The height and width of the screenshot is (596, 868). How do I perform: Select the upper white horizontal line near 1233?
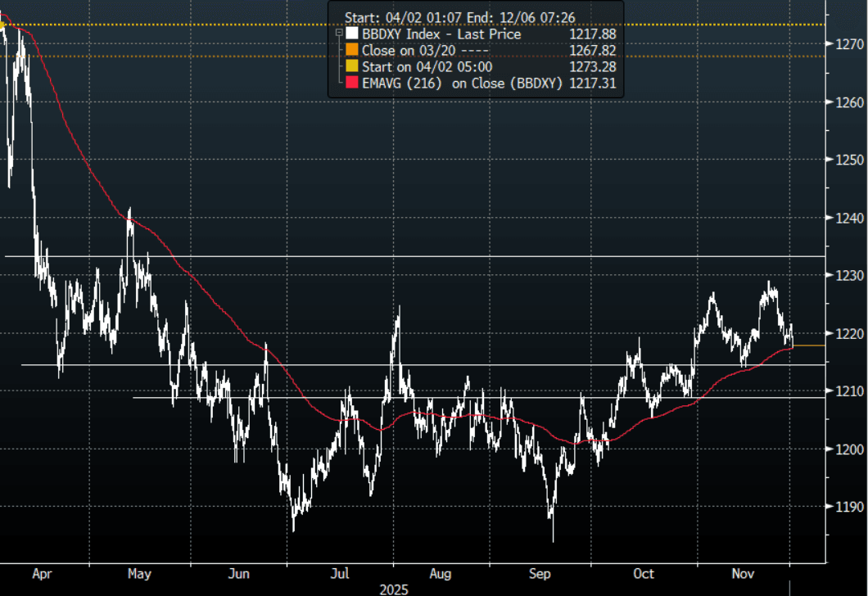(409, 256)
